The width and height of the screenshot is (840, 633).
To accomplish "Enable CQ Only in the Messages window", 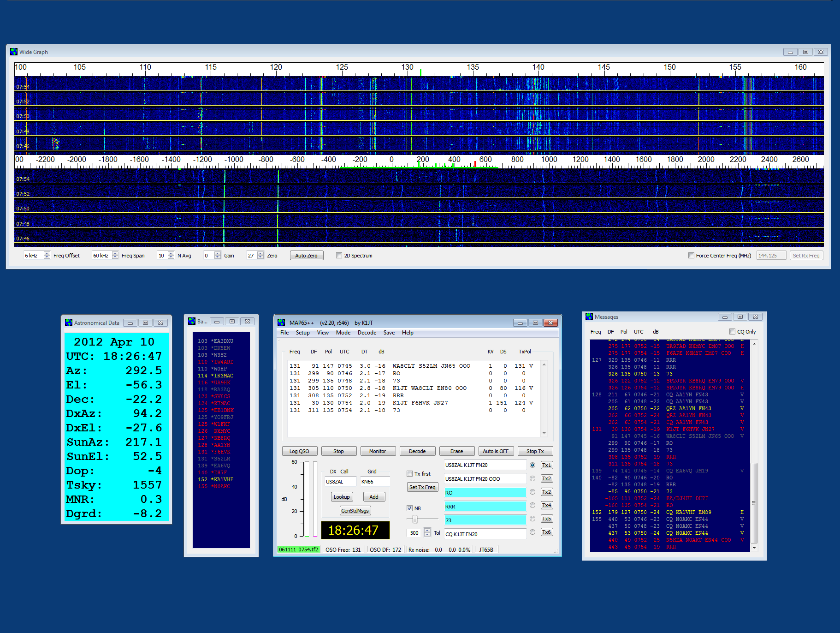I will coord(732,332).
